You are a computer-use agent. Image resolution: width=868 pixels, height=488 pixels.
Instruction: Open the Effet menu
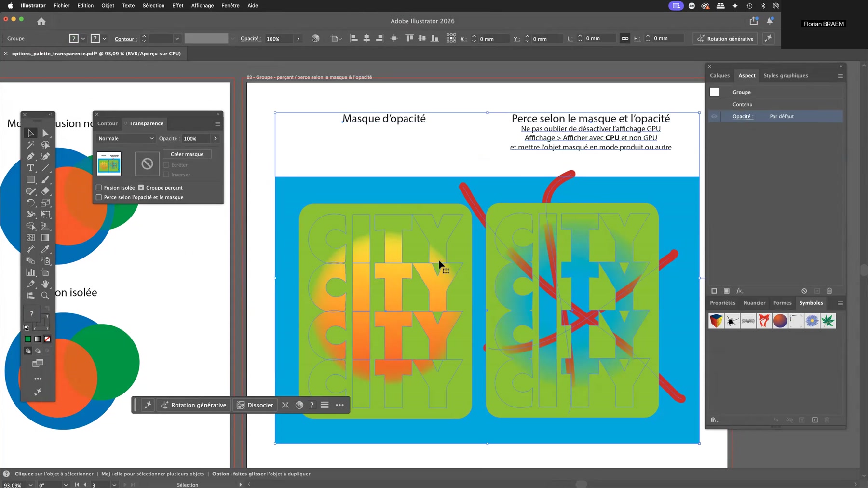point(178,6)
